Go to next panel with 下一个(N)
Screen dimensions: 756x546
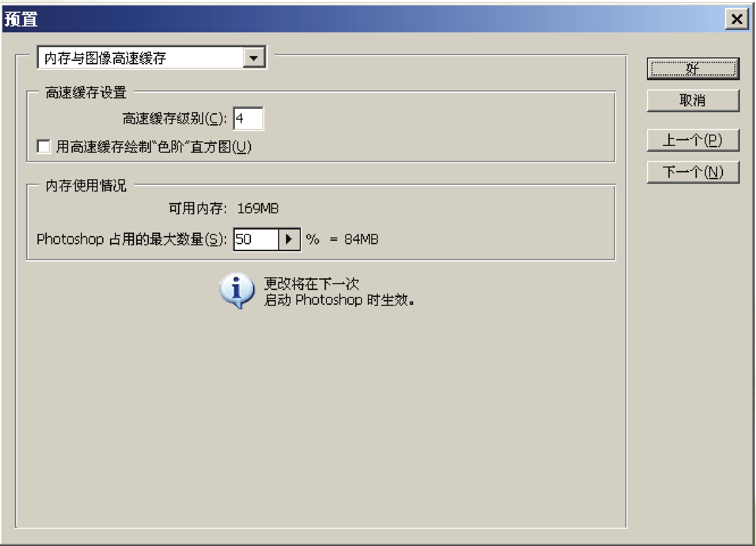[x=693, y=172]
